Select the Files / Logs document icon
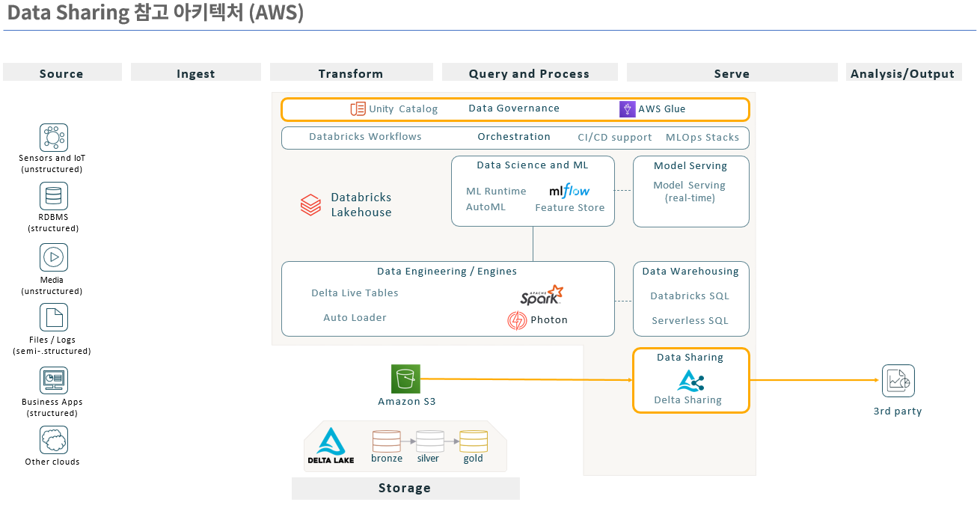The height and width of the screenshot is (505, 980). (54, 317)
